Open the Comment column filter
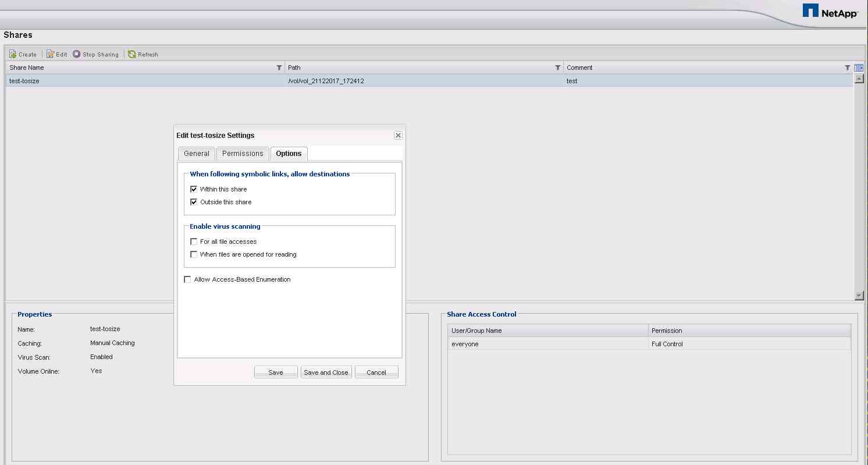This screenshot has height=465, width=868. coord(848,68)
